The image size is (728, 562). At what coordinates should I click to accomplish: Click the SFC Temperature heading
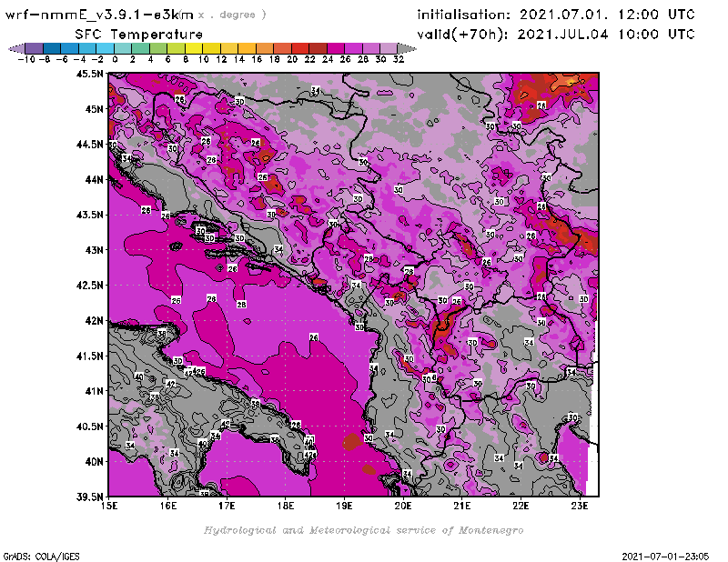(x=139, y=35)
